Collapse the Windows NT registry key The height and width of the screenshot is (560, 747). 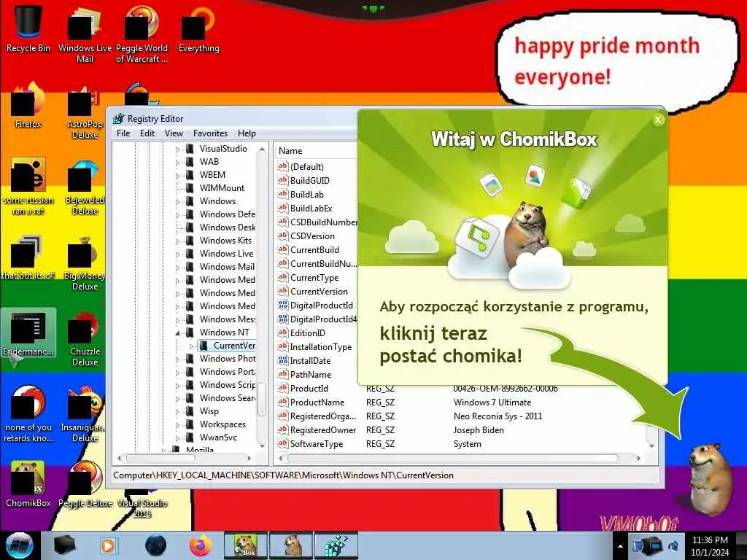[178, 332]
